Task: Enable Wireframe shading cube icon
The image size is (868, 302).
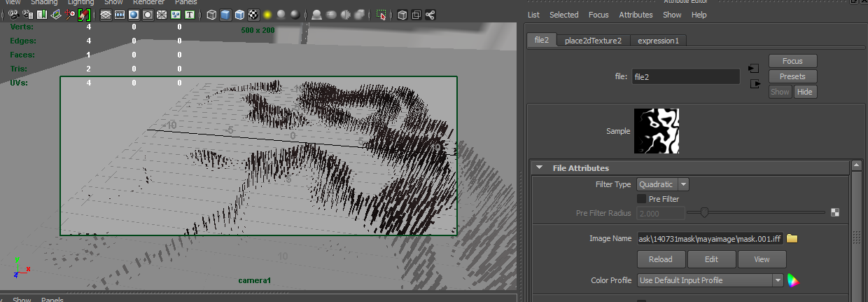Action: (211, 14)
